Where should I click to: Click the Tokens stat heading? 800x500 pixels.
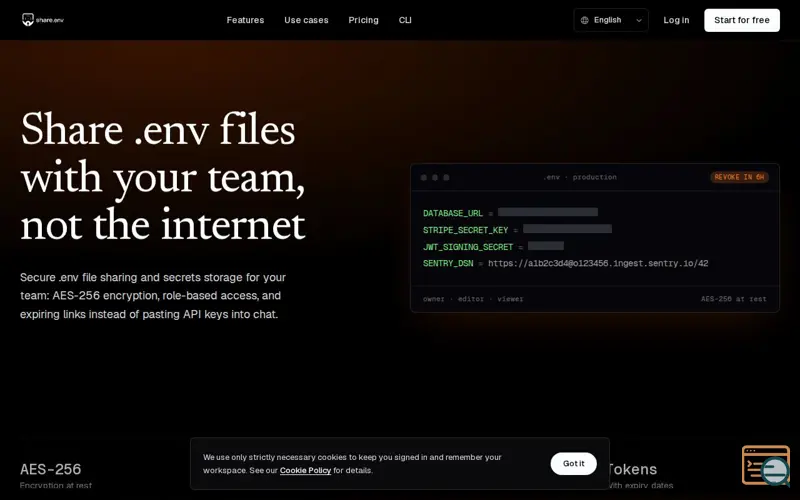[x=632, y=469]
